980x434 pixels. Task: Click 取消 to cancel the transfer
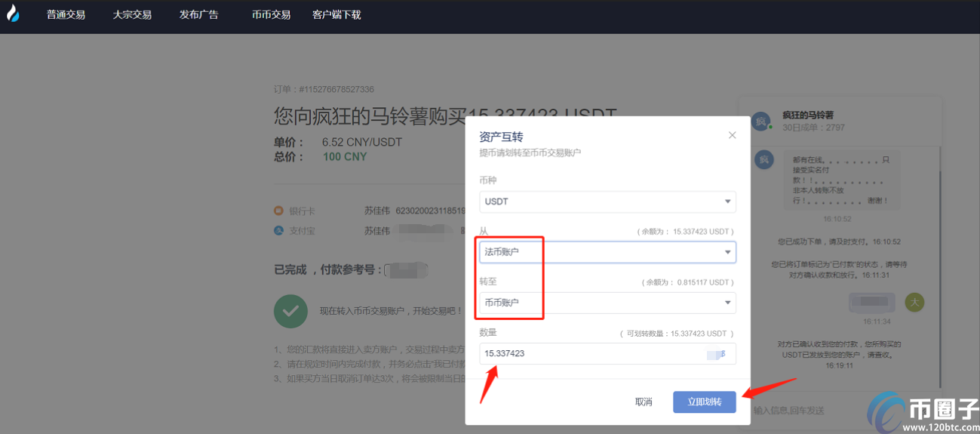[x=644, y=402]
